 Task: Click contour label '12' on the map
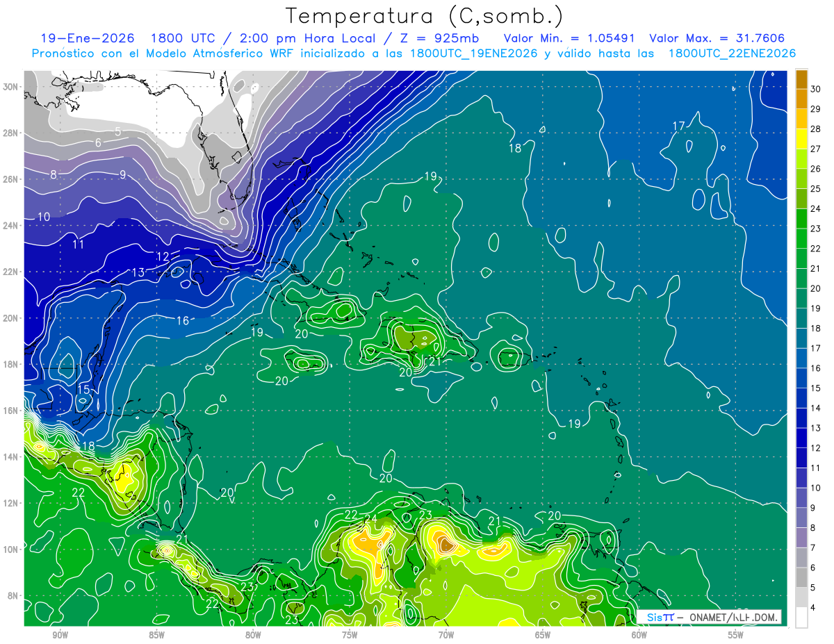pos(163,256)
